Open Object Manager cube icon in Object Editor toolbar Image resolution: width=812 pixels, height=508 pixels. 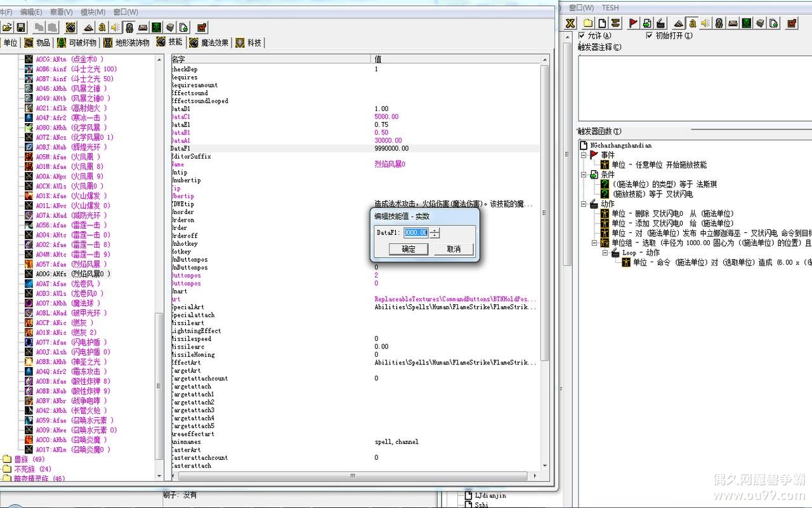pyautogui.click(x=169, y=27)
